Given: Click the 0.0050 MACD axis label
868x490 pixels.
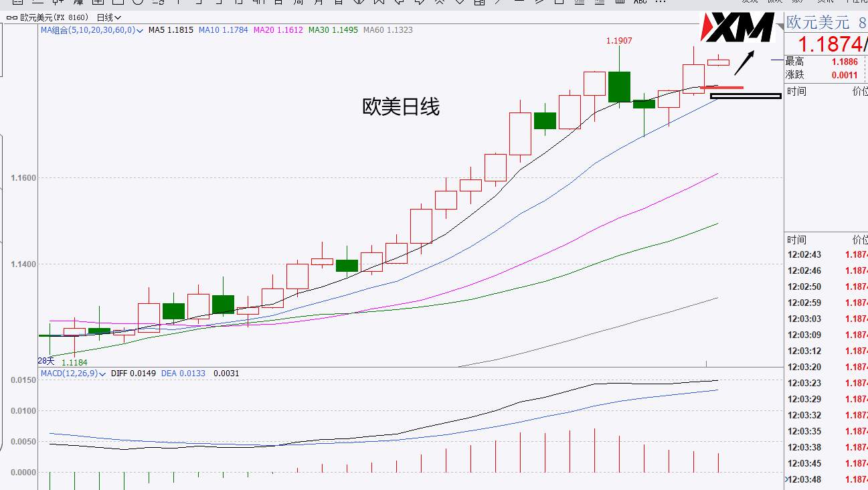Looking at the screenshot, I should click(x=23, y=442).
